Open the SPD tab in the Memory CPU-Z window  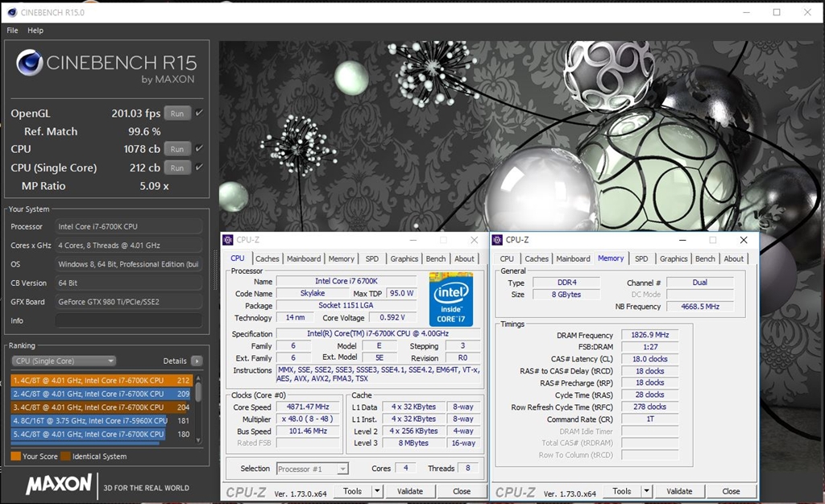[x=641, y=258]
